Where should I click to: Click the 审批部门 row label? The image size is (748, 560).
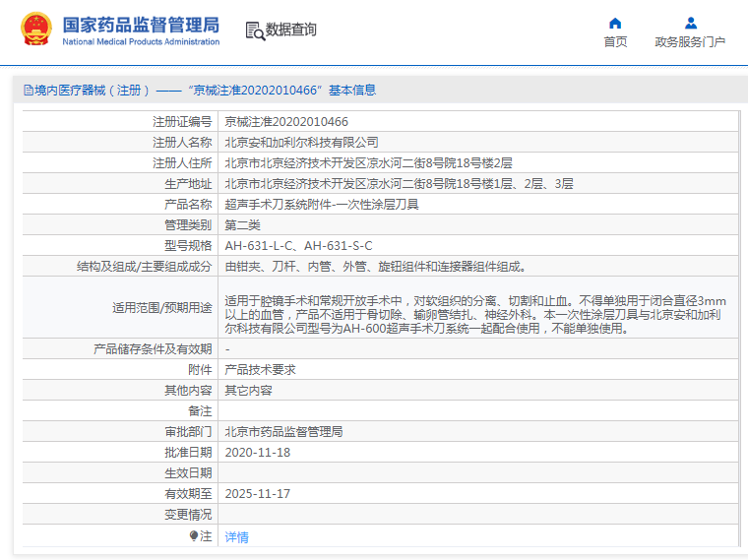coord(188,432)
